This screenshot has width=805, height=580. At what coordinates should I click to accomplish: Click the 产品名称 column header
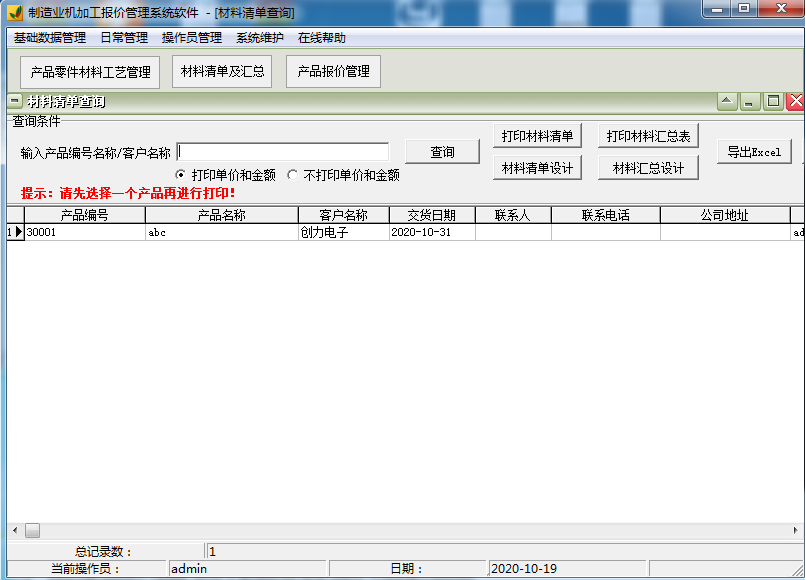coord(222,215)
